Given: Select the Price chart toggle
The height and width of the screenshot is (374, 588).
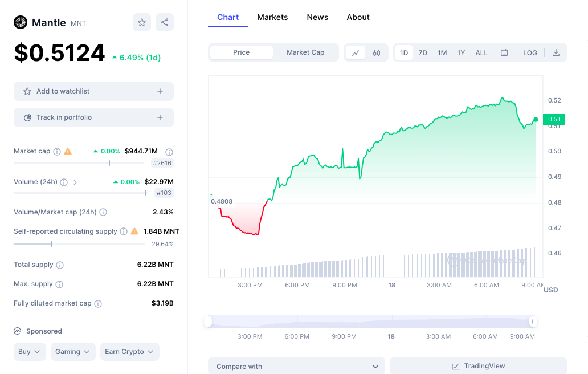Looking at the screenshot, I should pyautogui.click(x=241, y=52).
